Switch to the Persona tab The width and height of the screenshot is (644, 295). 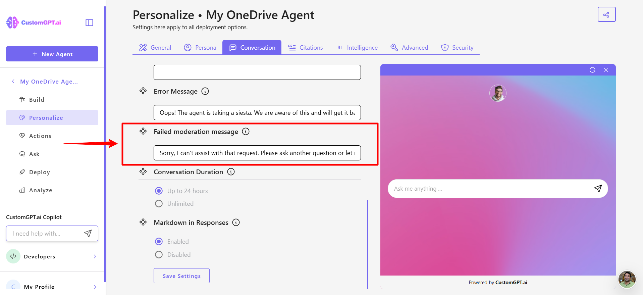point(200,48)
